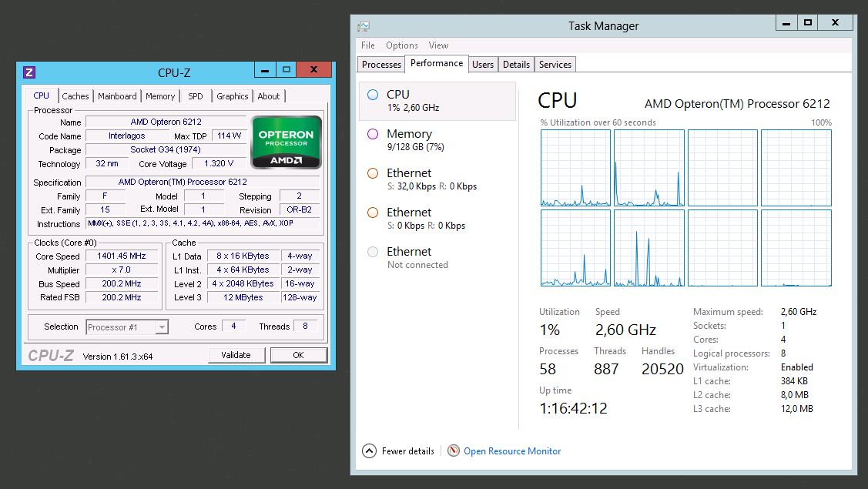Select the Performance tab

coord(437,63)
